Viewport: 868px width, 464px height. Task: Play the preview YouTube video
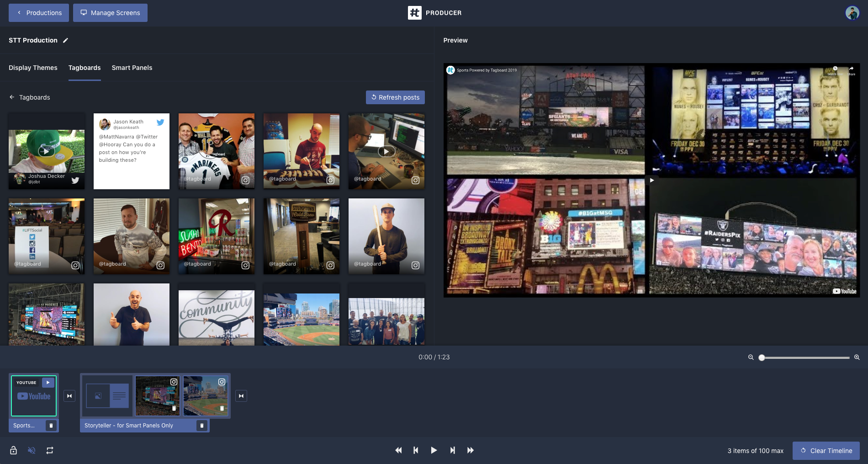point(652,180)
